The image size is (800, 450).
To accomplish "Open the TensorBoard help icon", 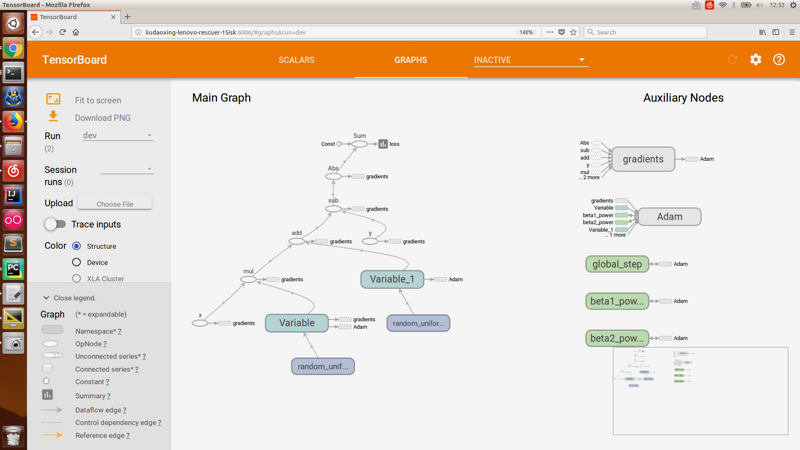I will pos(779,60).
